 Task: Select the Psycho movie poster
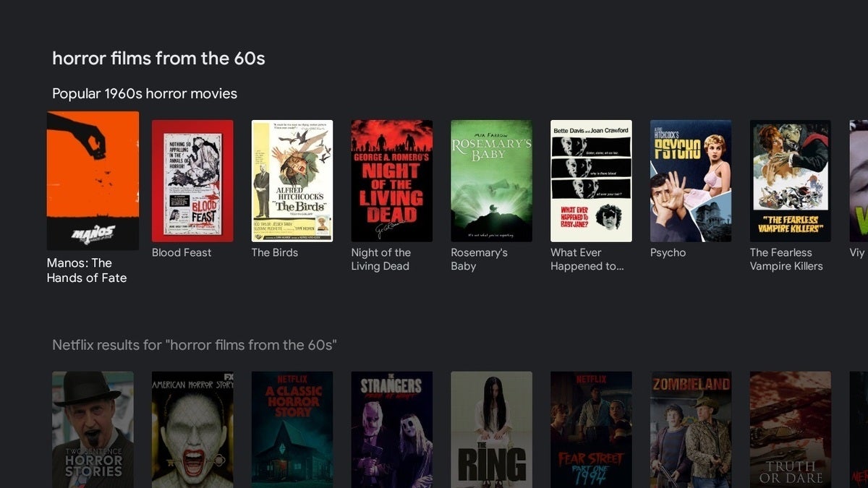(x=691, y=181)
